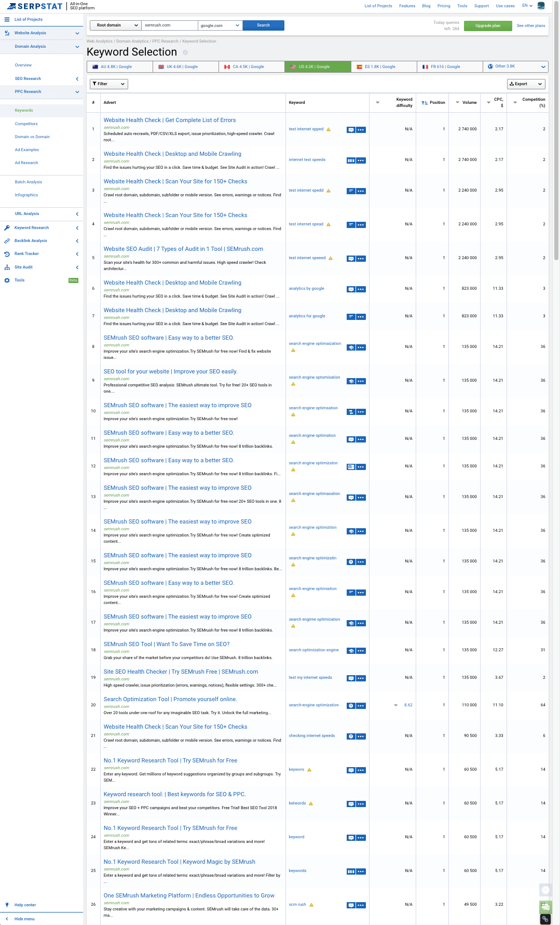Click the Serpstat logo
The width and height of the screenshot is (560, 925).
(34, 6)
